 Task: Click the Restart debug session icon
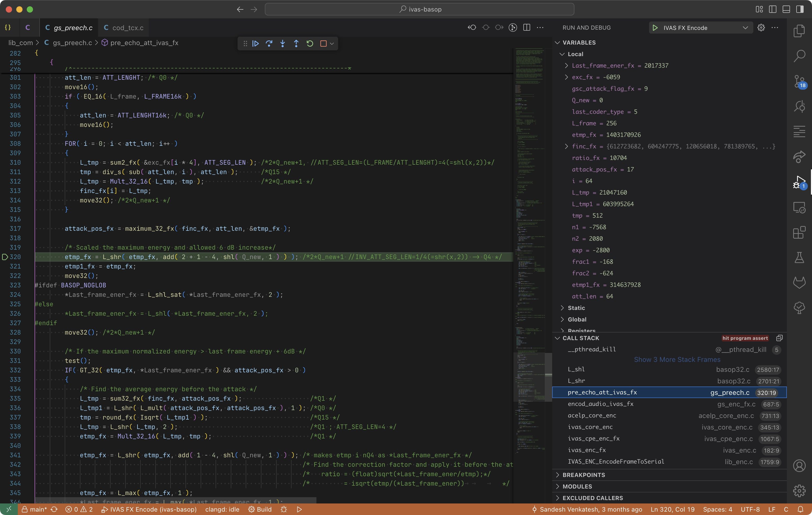coord(310,44)
